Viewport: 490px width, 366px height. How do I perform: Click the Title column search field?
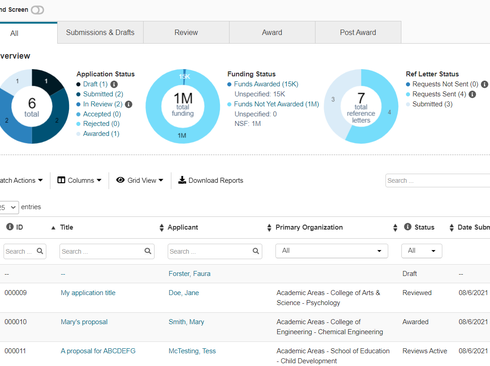pyautogui.click(x=107, y=251)
